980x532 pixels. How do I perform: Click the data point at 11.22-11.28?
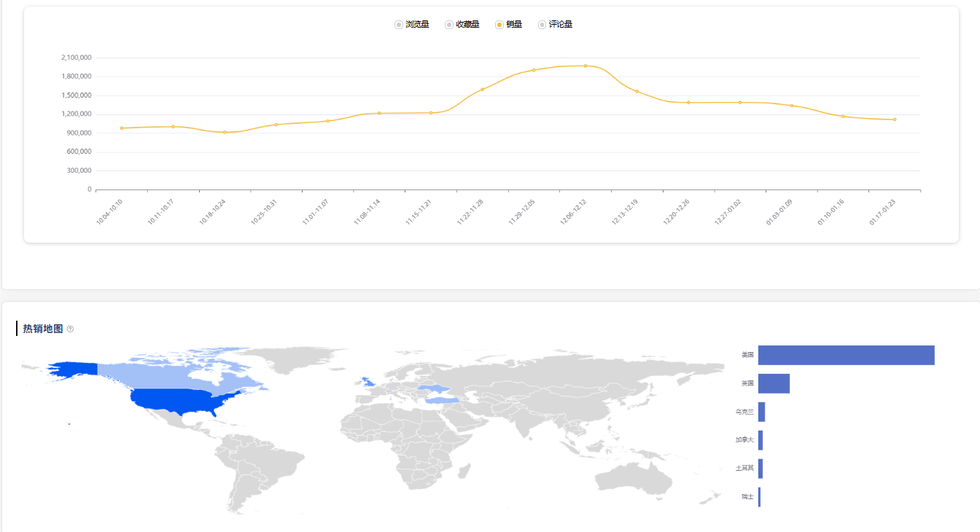coord(481,89)
